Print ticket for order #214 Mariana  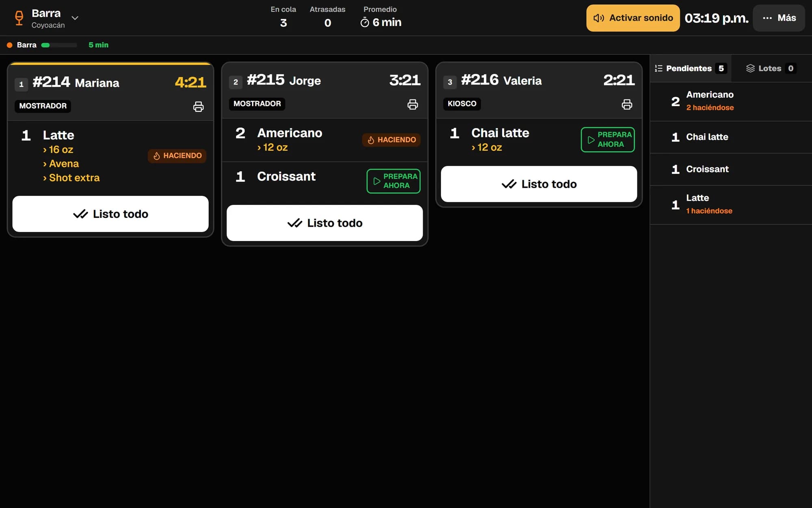coord(198,106)
